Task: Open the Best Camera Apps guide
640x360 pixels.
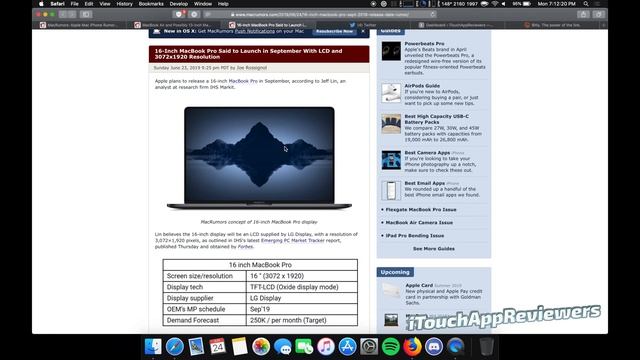Action: [x=427, y=153]
